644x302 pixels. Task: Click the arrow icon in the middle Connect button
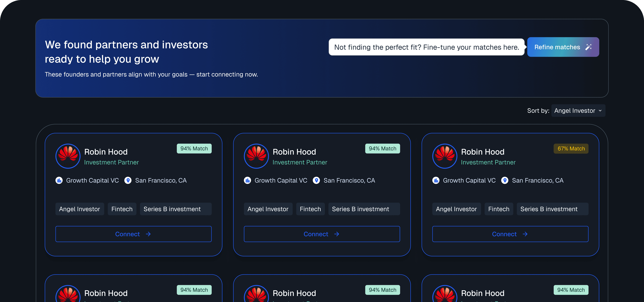click(336, 234)
